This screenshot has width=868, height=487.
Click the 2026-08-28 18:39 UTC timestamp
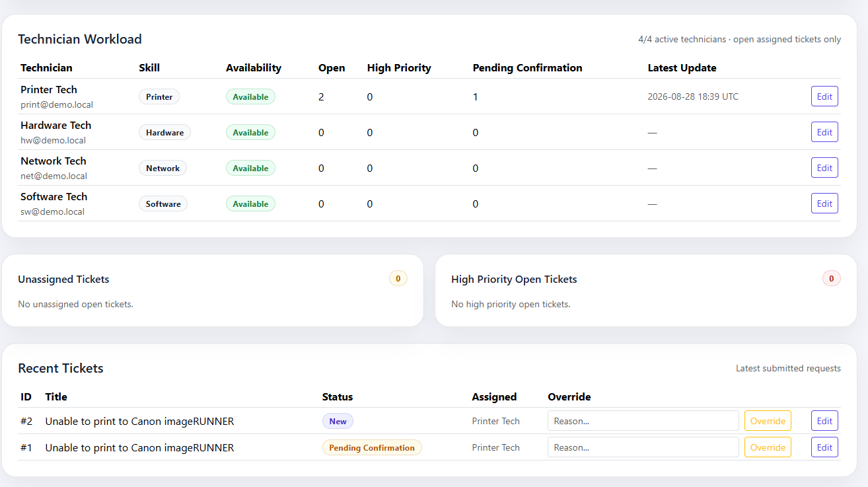[693, 96]
